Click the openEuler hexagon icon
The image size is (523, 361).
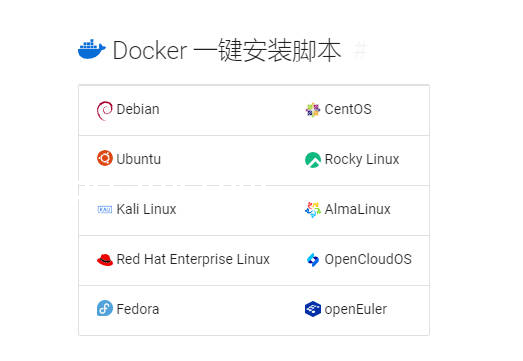tap(313, 309)
